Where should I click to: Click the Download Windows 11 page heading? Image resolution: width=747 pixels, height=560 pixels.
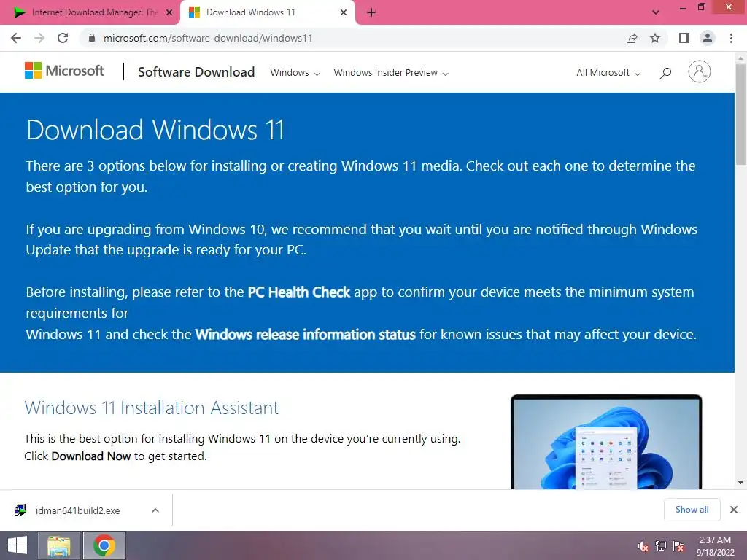(155, 130)
